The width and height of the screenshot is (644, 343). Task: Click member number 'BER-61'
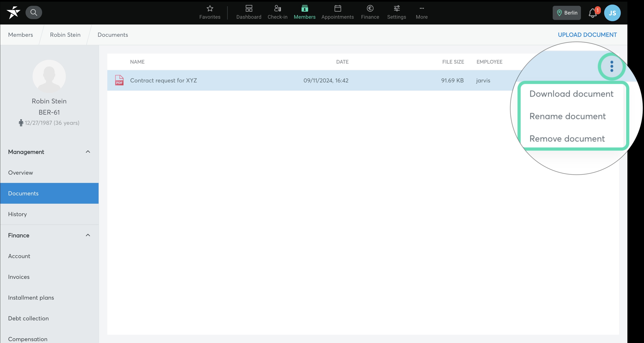click(x=49, y=112)
